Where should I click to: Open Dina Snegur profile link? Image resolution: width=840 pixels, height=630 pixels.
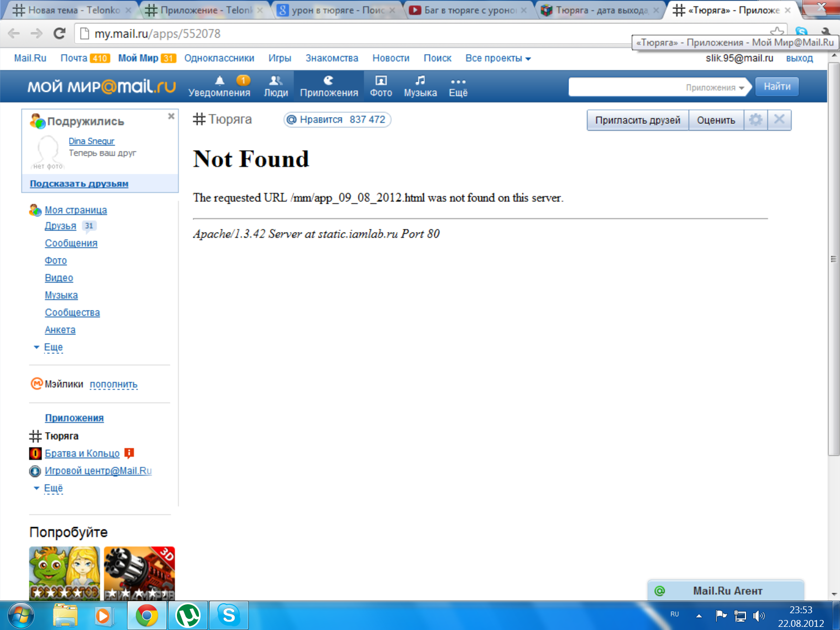point(91,141)
